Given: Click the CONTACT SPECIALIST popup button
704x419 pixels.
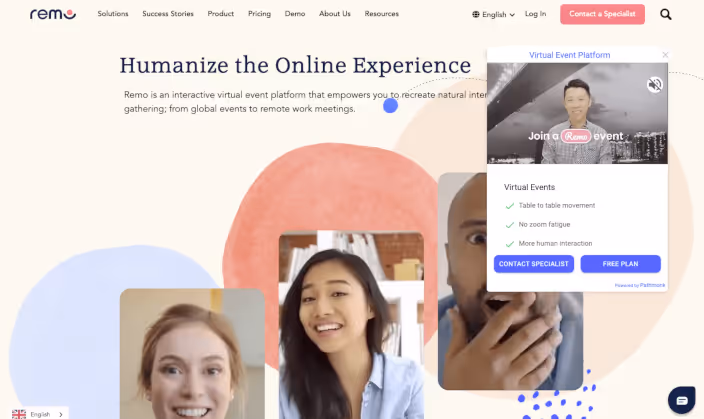Looking at the screenshot, I should click(533, 264).
